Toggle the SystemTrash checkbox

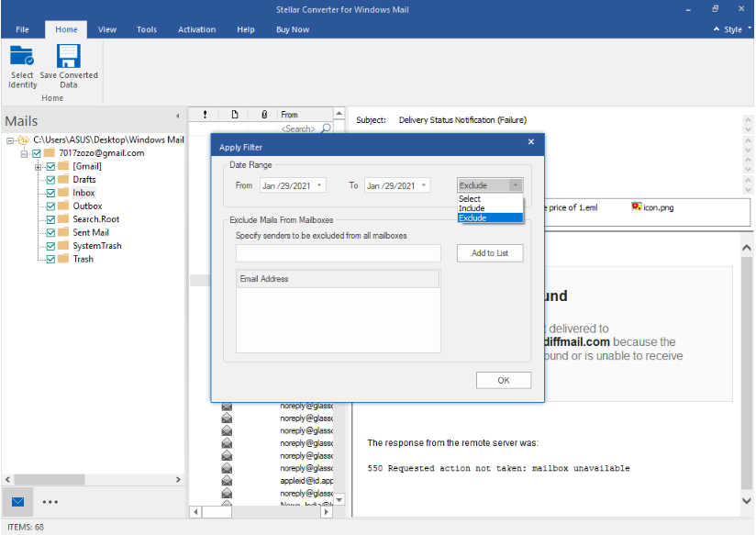50,246
